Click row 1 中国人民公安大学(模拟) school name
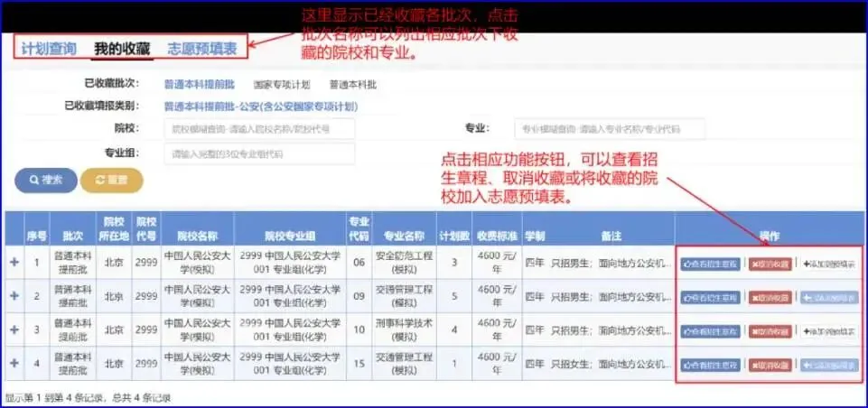The height and width of the screenshot is (408, 868). coord(198,262)
